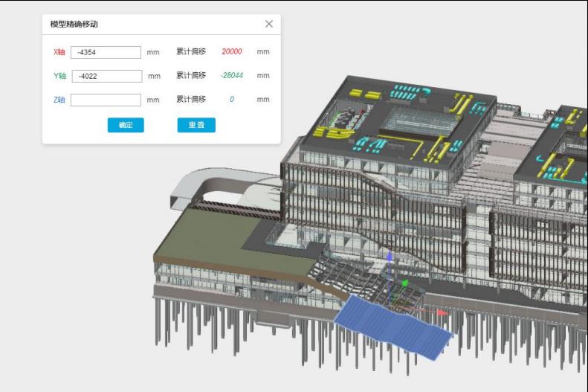Click the Z轴 cumulative offset value 0

[x=232, y=99]
